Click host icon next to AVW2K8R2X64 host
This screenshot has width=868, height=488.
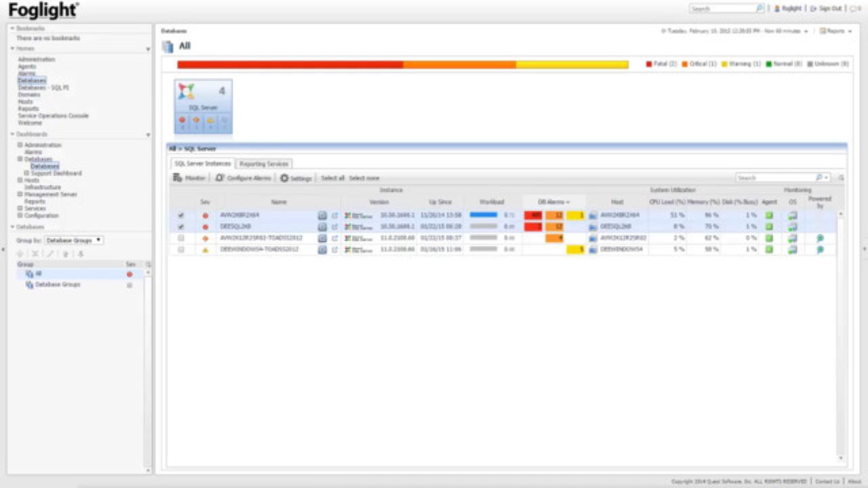[x=593, y=216]
